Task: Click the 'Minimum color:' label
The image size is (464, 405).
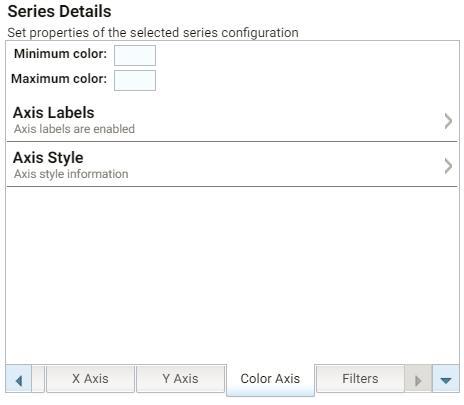Action: click(x=60, y=54)
